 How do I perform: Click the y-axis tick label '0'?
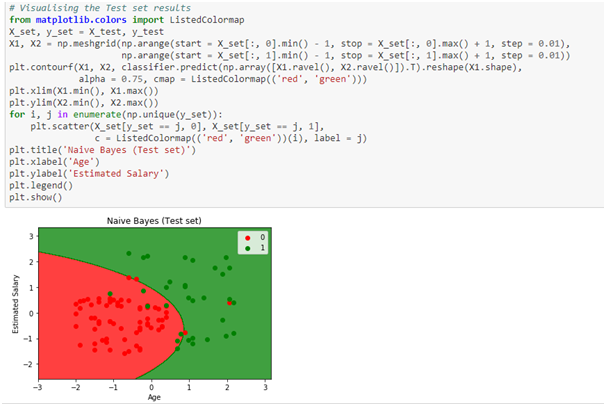(x=31, y=313)
